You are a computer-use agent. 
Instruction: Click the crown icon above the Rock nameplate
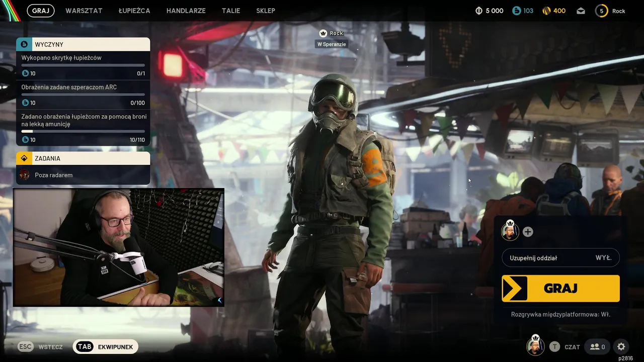pyautogui.click(x=323, y=33)
